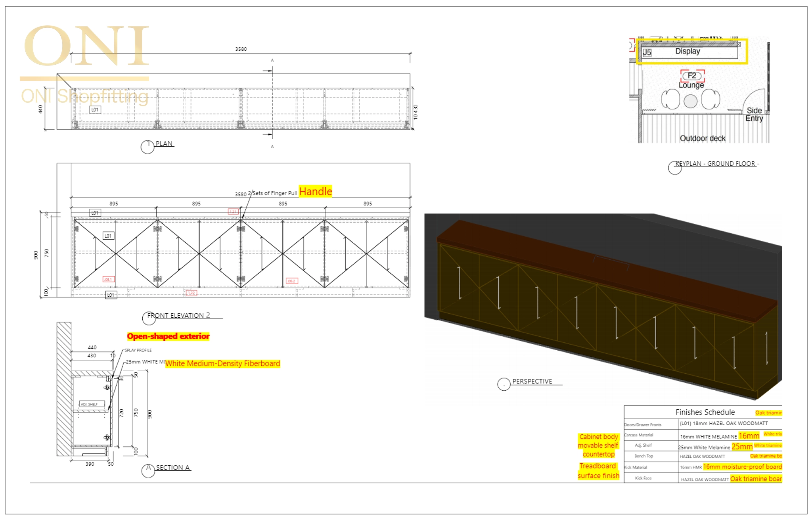Click the red J05.2 tag on elevation
This screenshot has height=520, width=812.
(291, 281)
